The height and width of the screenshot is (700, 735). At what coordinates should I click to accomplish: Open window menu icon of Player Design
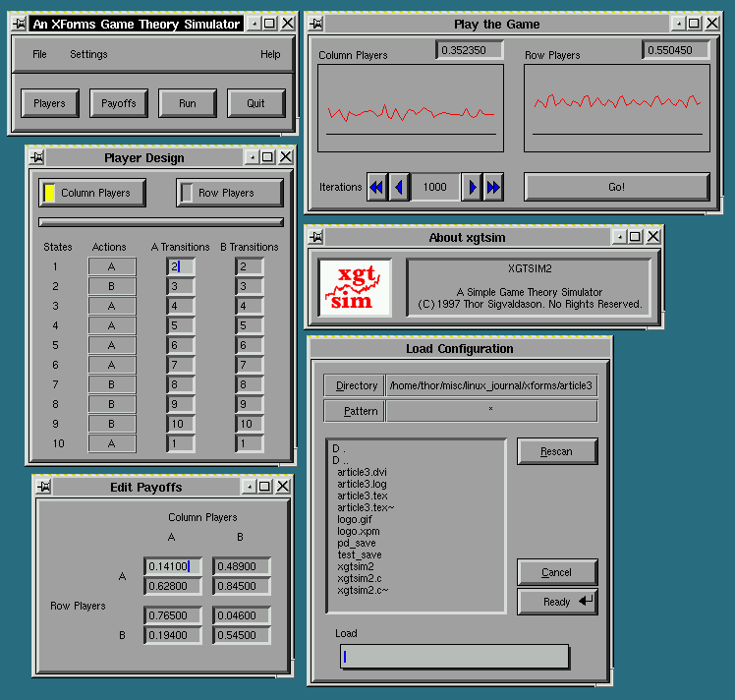(x=36, y=157)
